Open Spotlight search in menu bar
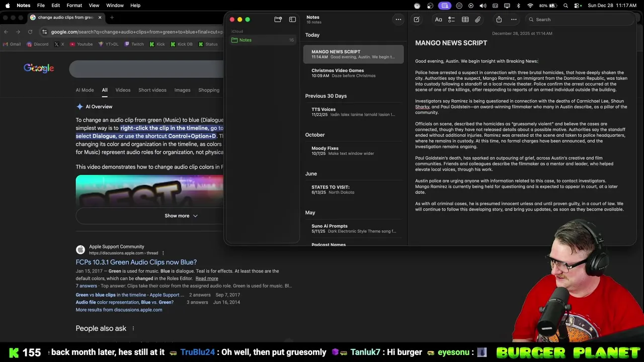Image resolution: width=644 pixels, height=362 pixels. point(566,6)
